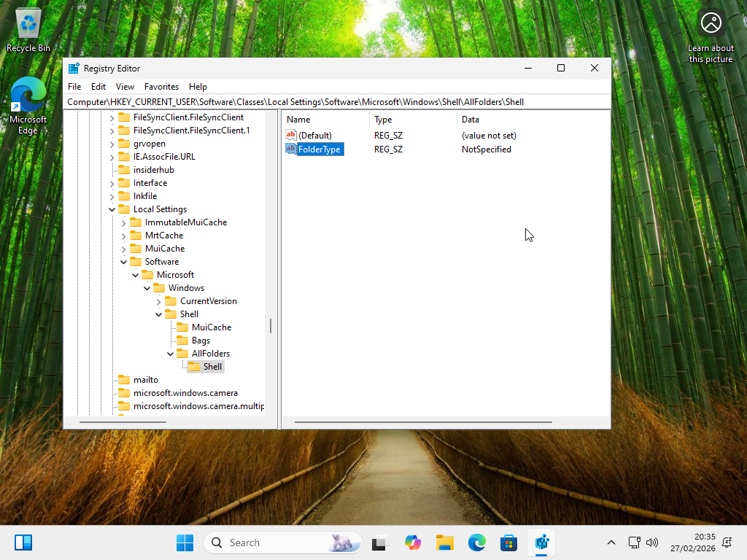This screenshot has height=560, width=747.
Task: Select the MuiCache key under Local Settings
Action: click(x=165, y=249)
